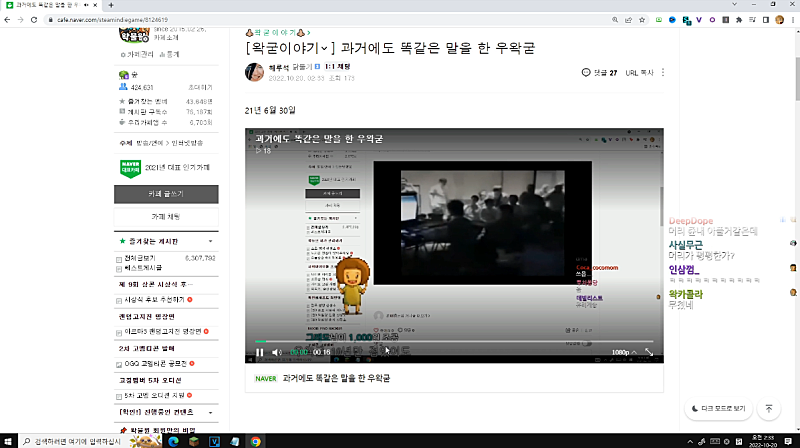This screenshot has height=448, width=800.
Task: Enter fullscreen in the video player
Action: (649, 352)
